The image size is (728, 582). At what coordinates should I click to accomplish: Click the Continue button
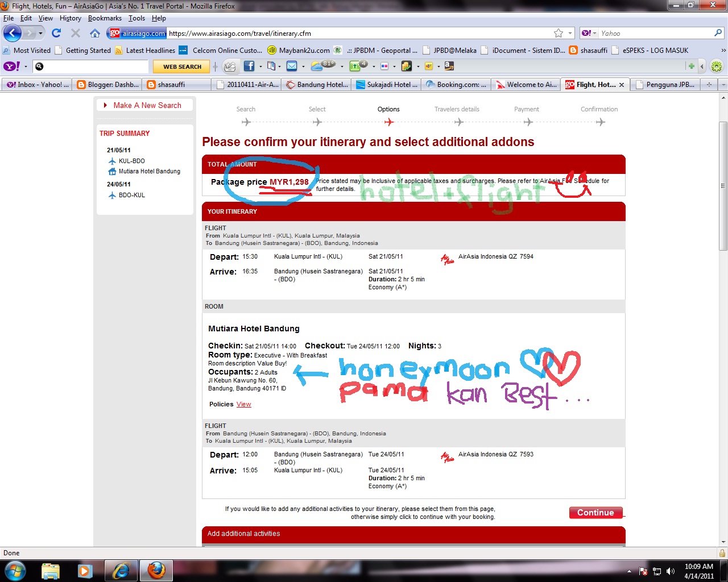point(595,513)
